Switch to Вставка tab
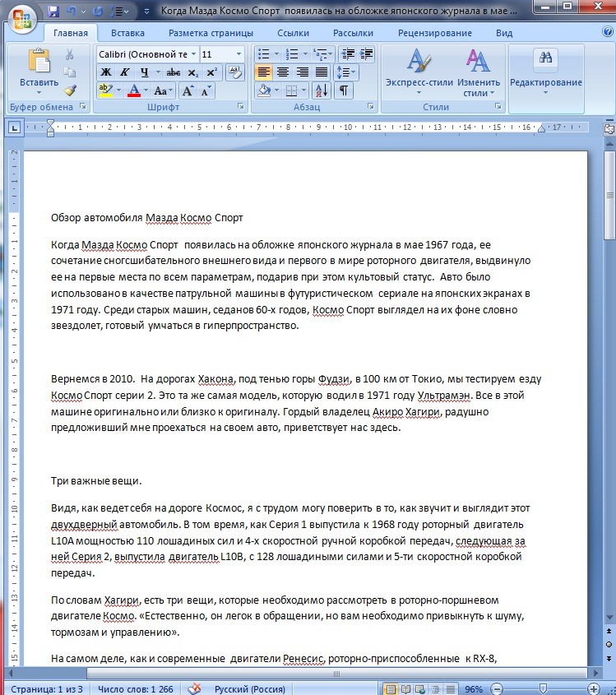 127,33
